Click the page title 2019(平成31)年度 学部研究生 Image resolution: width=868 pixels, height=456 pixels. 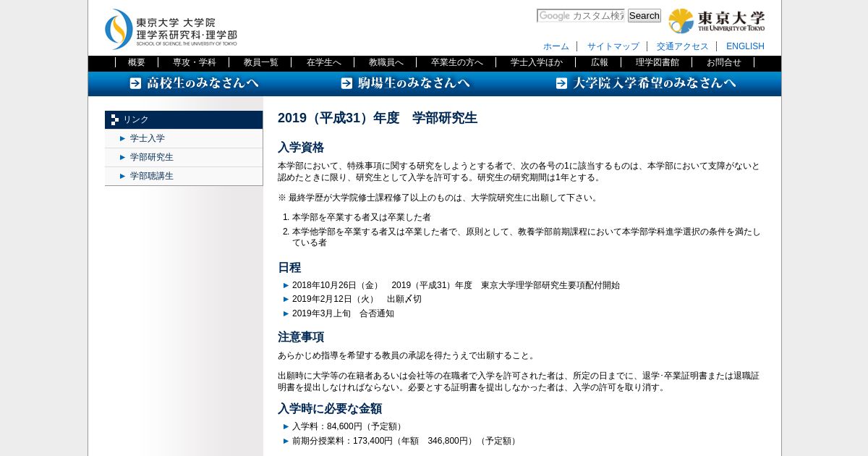(378, 118)
